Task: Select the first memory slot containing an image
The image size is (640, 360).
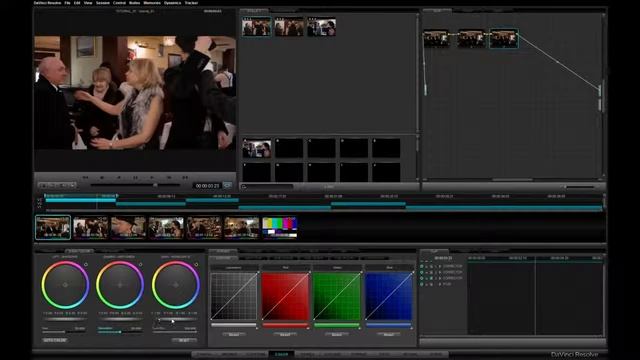Action: point(256,148)
